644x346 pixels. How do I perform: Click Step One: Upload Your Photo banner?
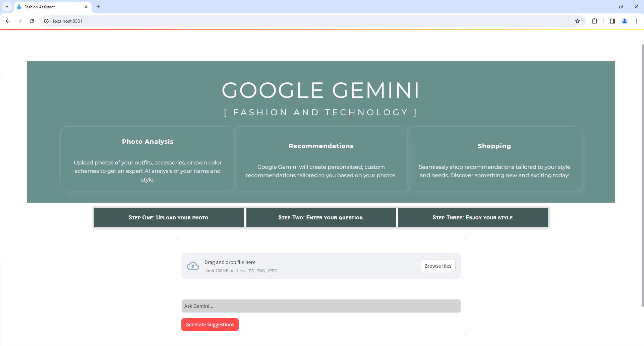169,218
